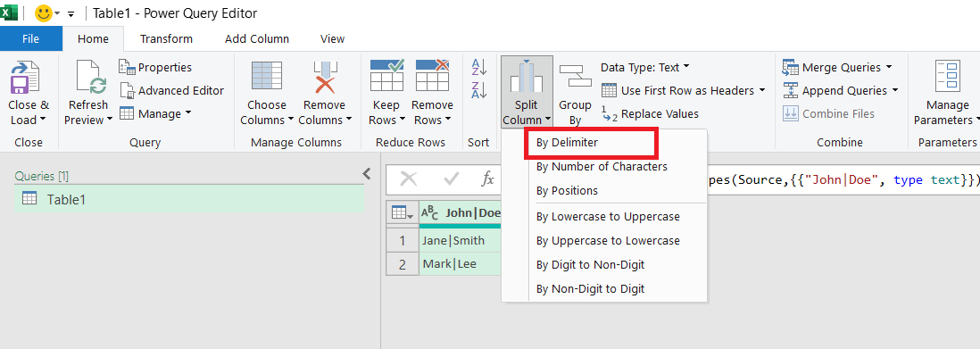
Task: Expand the Refresh Preview dropdown arrow
Action: [x=109, y=120]
